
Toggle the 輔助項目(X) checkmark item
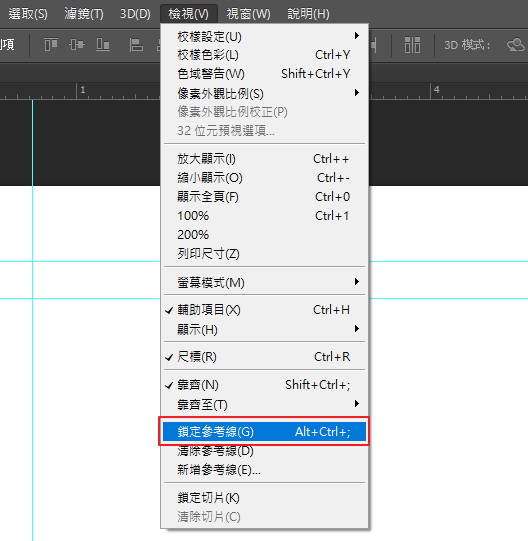pyautogui.click(x=264, y=310)
